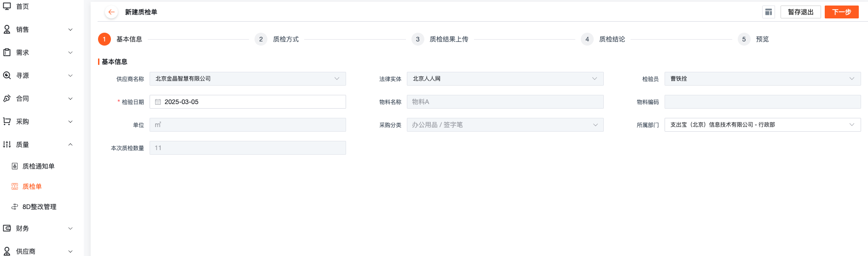Click the 财务 wallet icon
The image size is (868, 256).
click(x=7, y=228)
